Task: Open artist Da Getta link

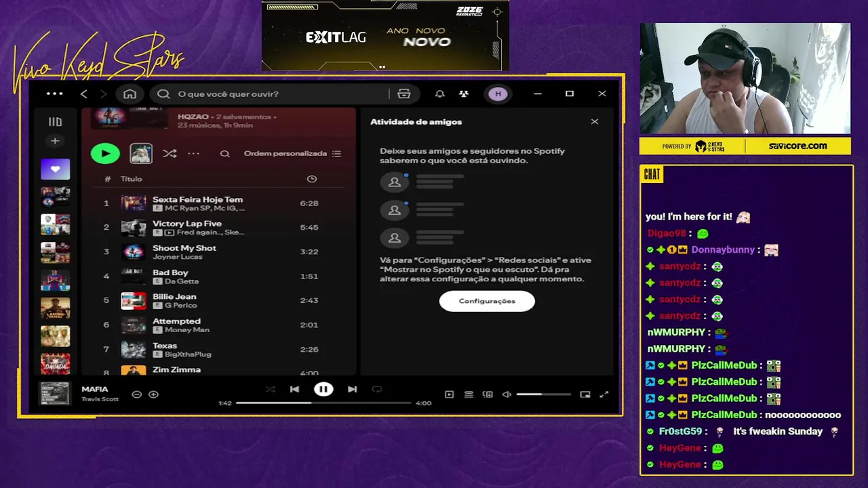Action: (182, 281)
